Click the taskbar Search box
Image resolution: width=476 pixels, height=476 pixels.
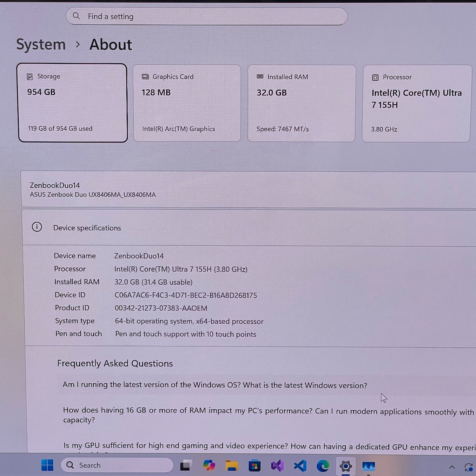coord(117,465)
